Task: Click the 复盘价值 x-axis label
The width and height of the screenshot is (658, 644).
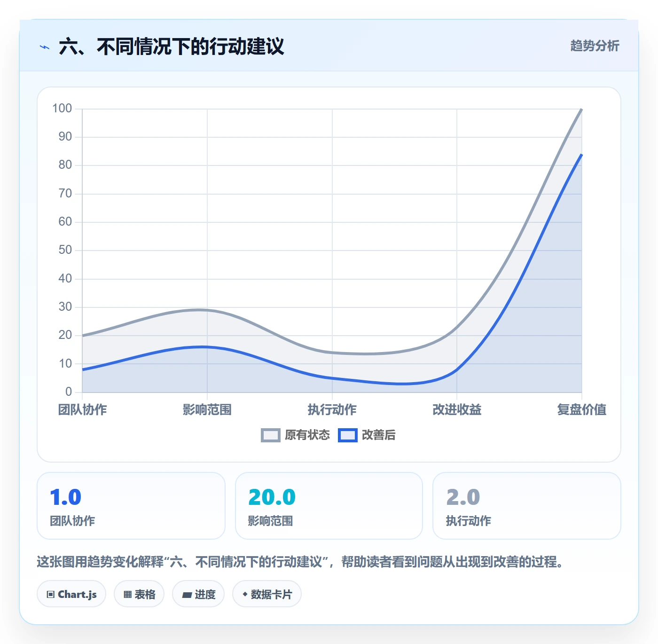Action: [x=582, y=409]
